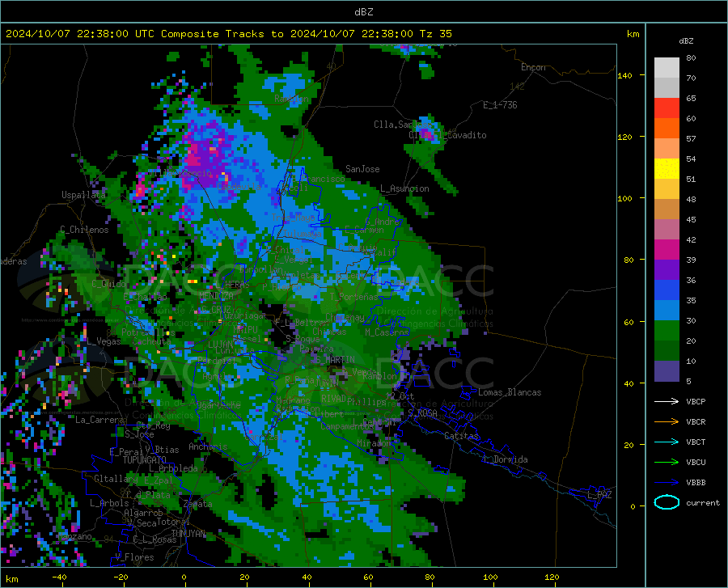
Task: Click the 'S_MARTIN' map label
Action: 335,360
